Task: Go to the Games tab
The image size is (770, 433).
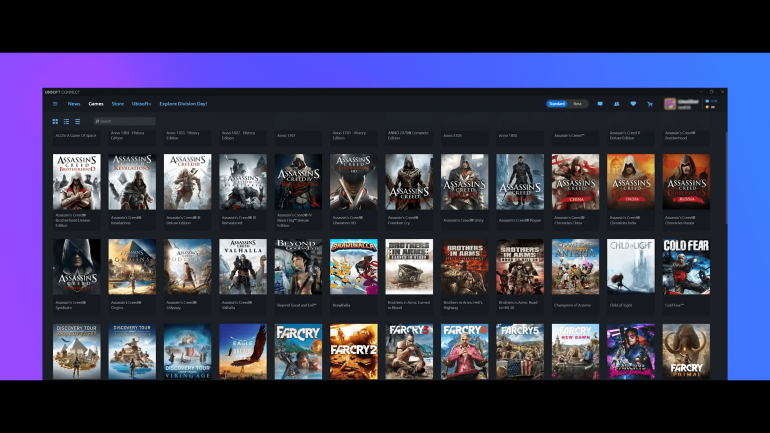Action: pos(96,104)
